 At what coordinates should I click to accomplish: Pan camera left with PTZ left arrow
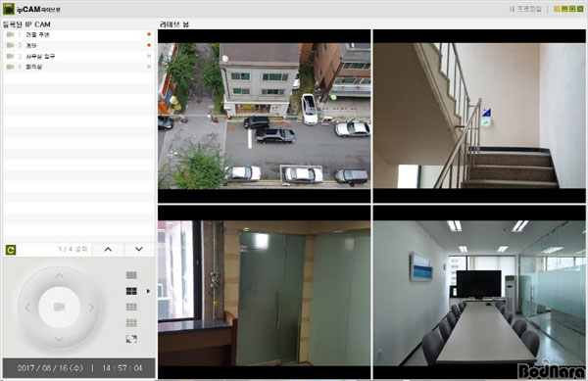[27, 308]
